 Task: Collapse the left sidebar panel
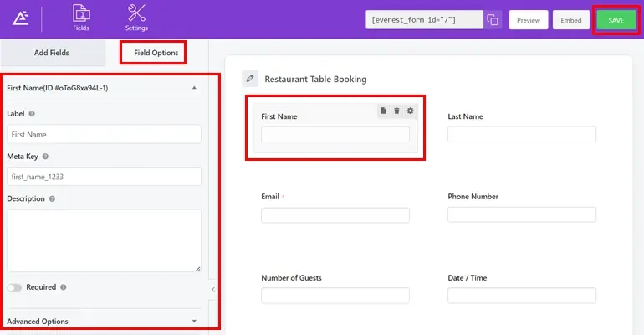click(x=212, y=289)
